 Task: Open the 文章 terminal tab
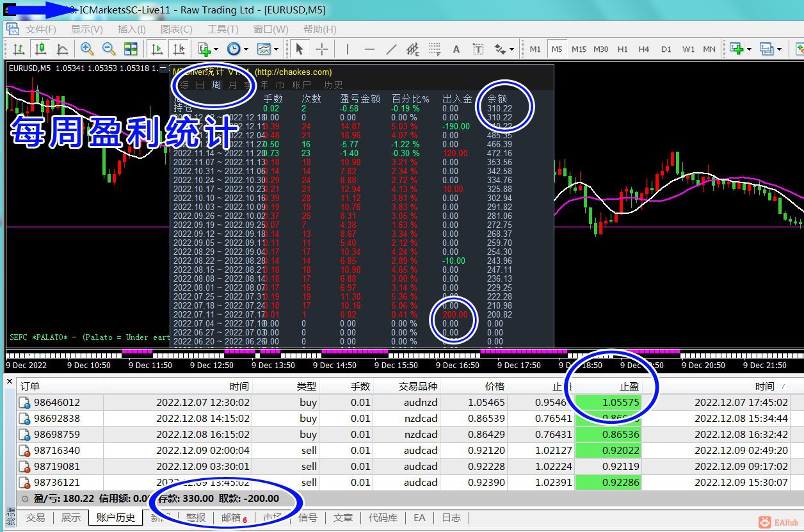coord(343,517)
